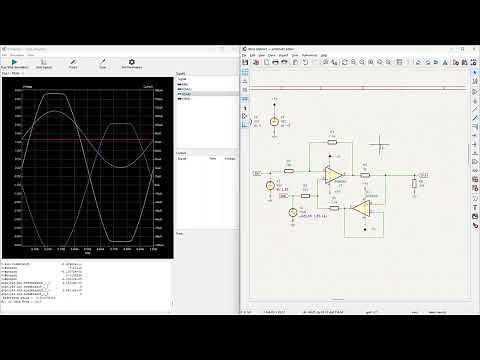Open the simulator View menu

pos(31,55)
